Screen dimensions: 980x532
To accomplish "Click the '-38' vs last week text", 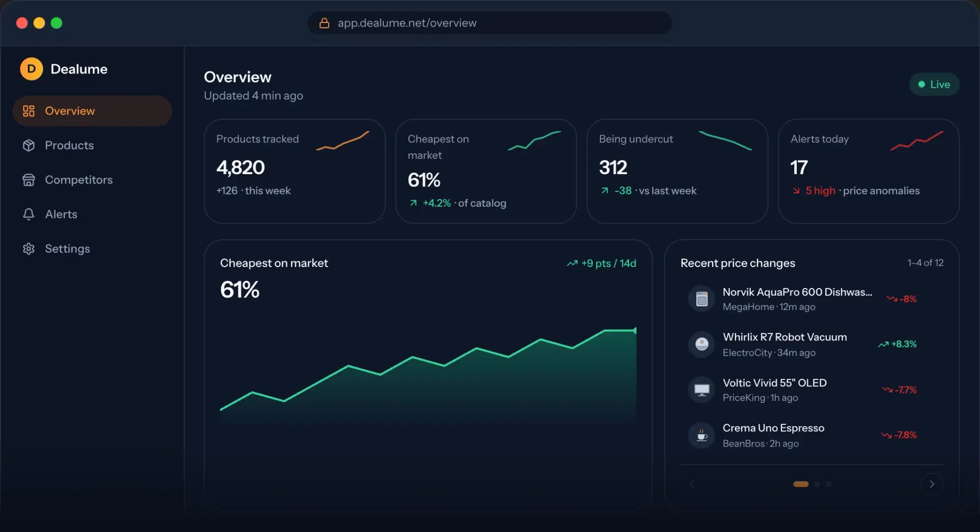I will pos(623,191).
